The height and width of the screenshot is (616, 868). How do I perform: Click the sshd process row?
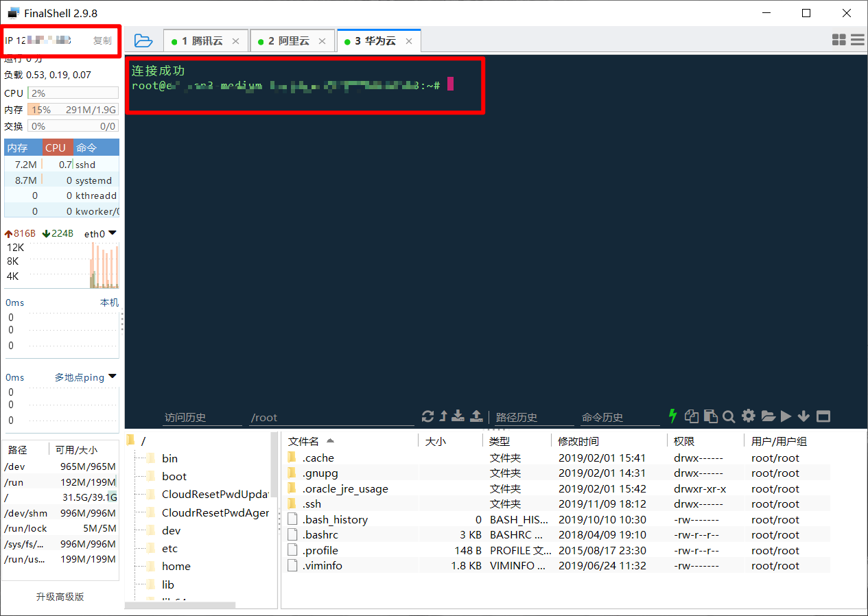(62, 165)
